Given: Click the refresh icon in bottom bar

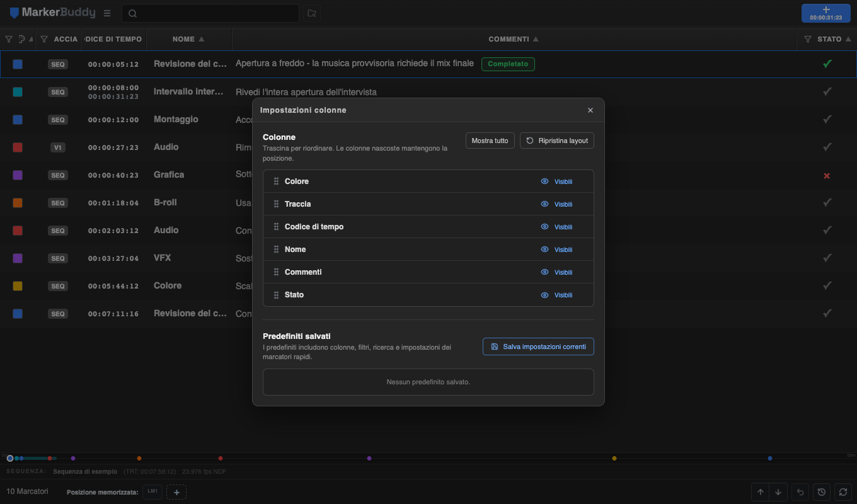Looking at the screenshot, I should point(843,492).
